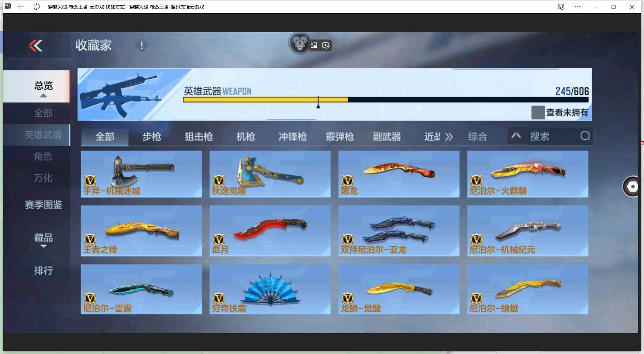Open the 穷奇铁扇 weapon card

pos(270,289)
